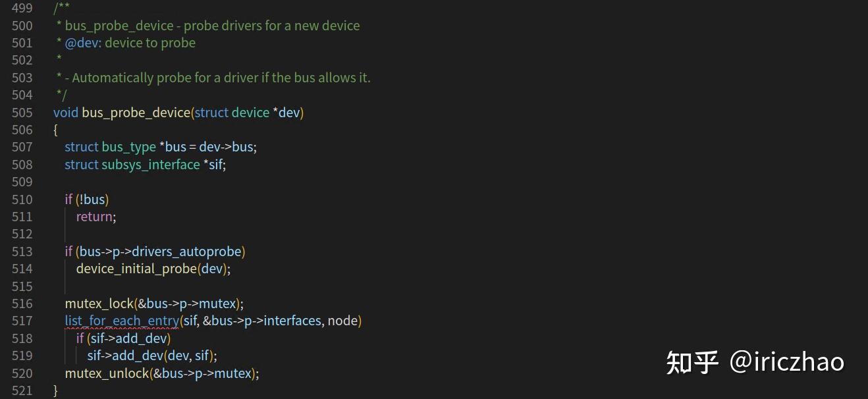This screenshot has width=868, height=399.
Task: Click line number 517 in the gutter
Action: [x=22, y=321]
